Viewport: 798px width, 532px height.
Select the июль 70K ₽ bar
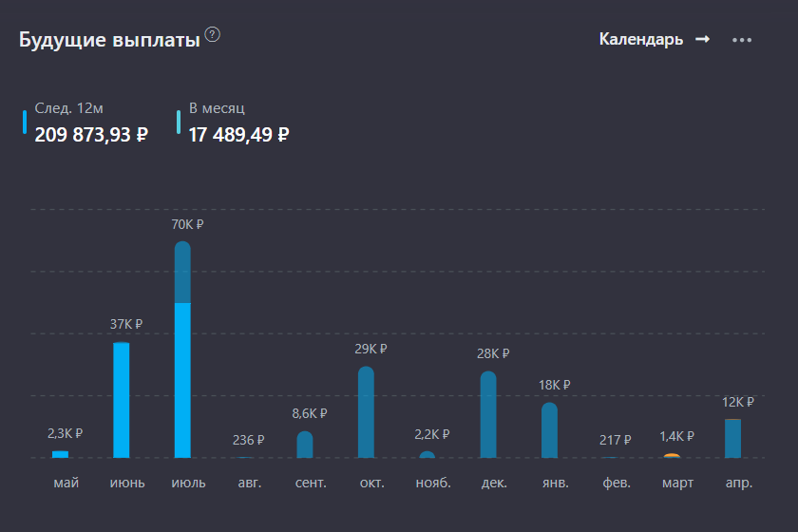click(182, 350)
